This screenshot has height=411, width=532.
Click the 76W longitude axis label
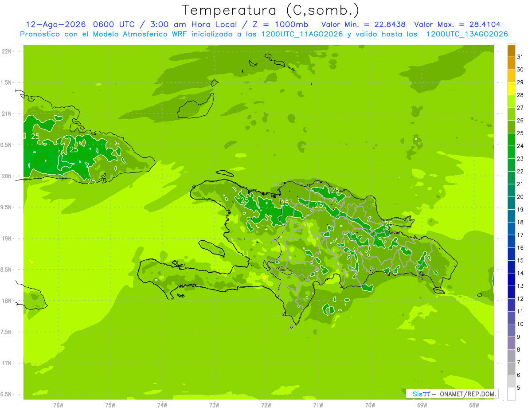(x=58, y=405)
